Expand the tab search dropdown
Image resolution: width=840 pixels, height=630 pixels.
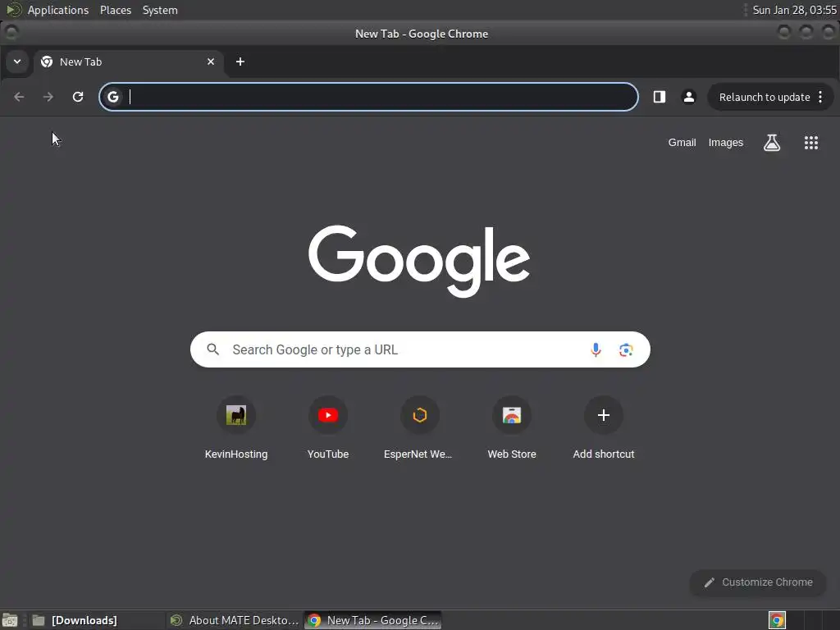(x=17, y=62)
